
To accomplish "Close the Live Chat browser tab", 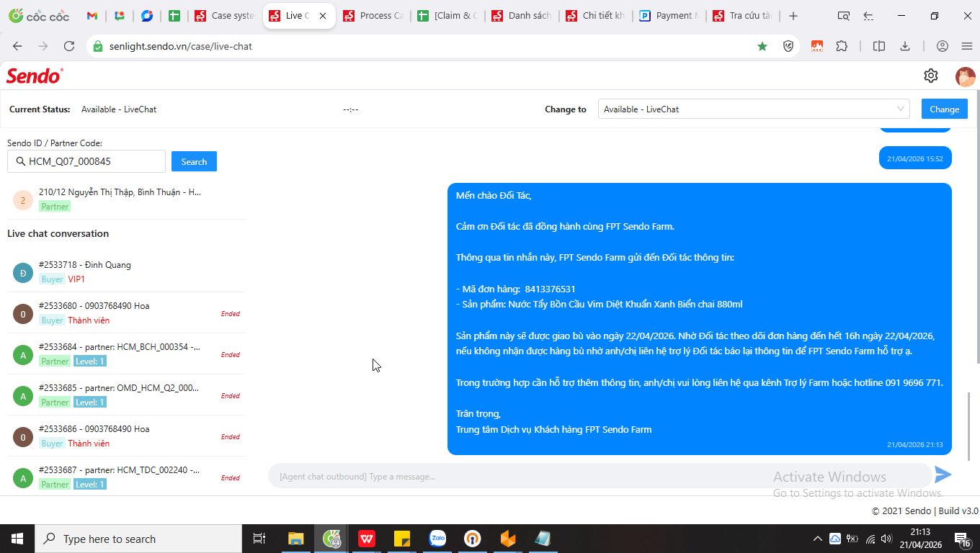I will pos(322,16).
